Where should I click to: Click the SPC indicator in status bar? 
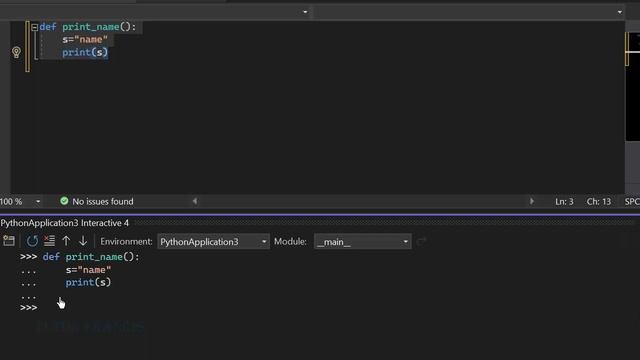click(x=632, y=202)
